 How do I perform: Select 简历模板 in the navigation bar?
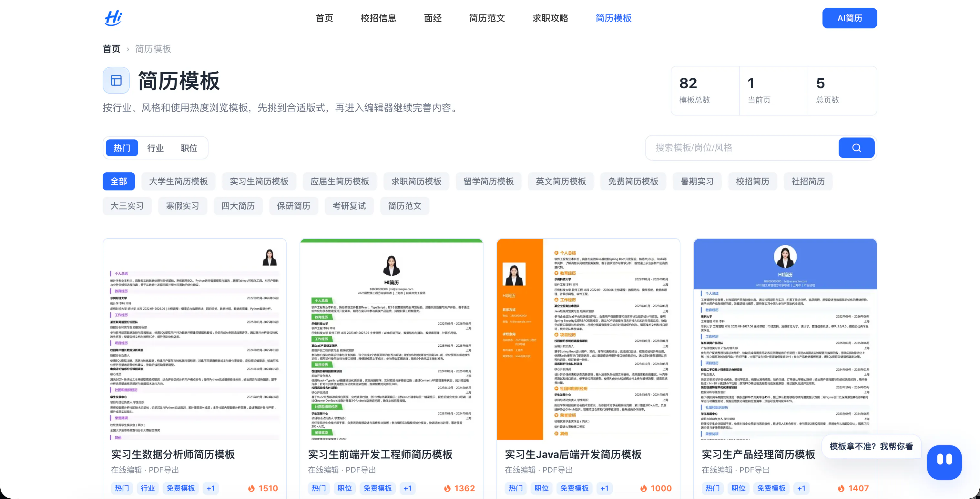613,18
